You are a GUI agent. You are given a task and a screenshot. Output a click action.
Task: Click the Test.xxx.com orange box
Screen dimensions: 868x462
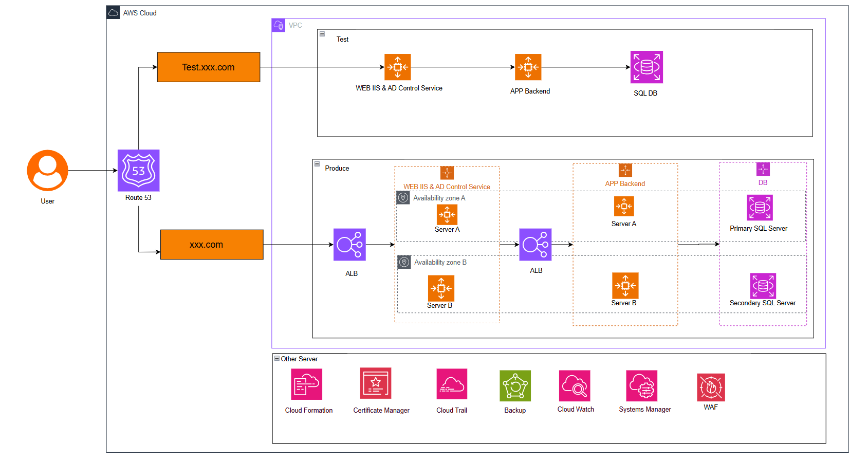(x=208, y=67)
